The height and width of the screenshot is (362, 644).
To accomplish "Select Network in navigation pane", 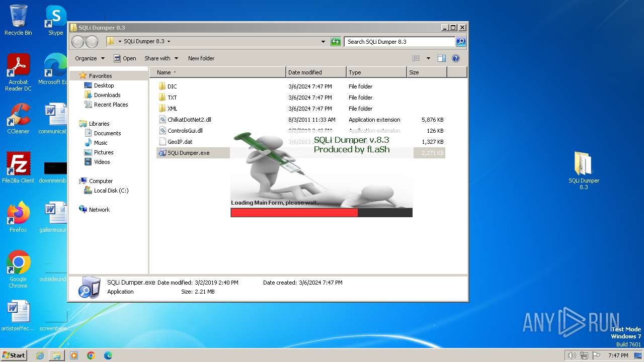I will click(x=99, y=210).
